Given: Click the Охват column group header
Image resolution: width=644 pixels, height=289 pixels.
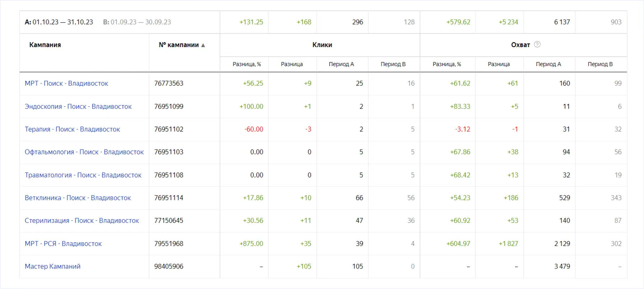Looking at the screenshot, I should pyautogui.click(x=520, y=45).
